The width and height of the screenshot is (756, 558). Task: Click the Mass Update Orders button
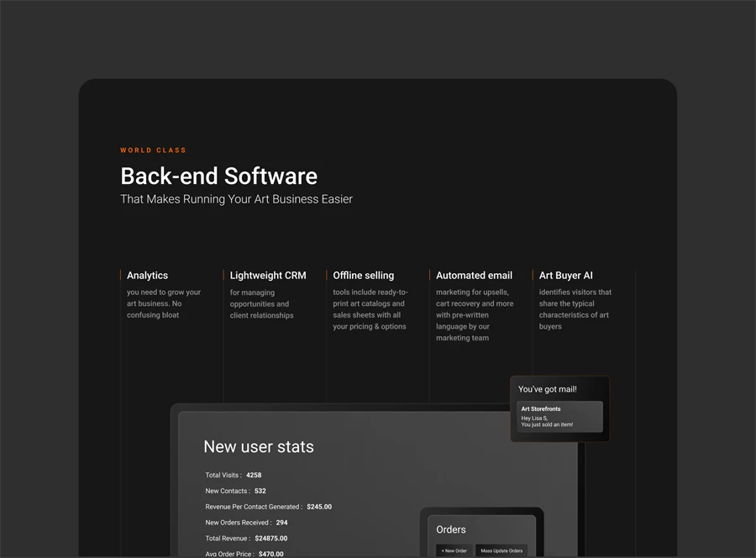[x=501, y=550]
